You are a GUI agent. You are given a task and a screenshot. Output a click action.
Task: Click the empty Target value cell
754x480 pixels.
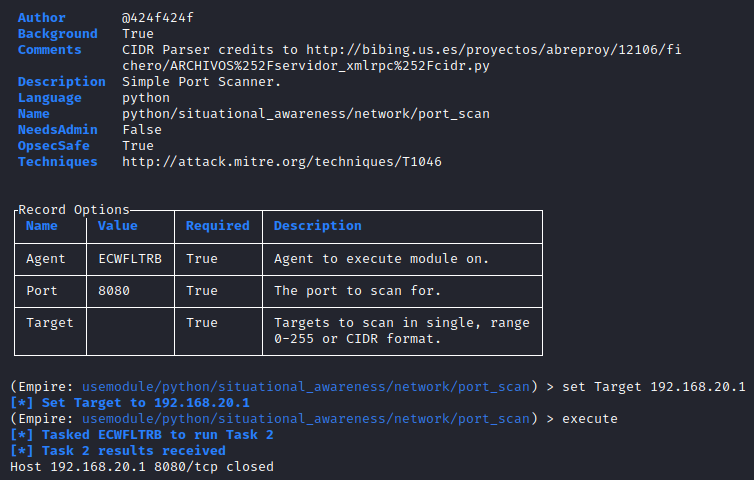130,331
